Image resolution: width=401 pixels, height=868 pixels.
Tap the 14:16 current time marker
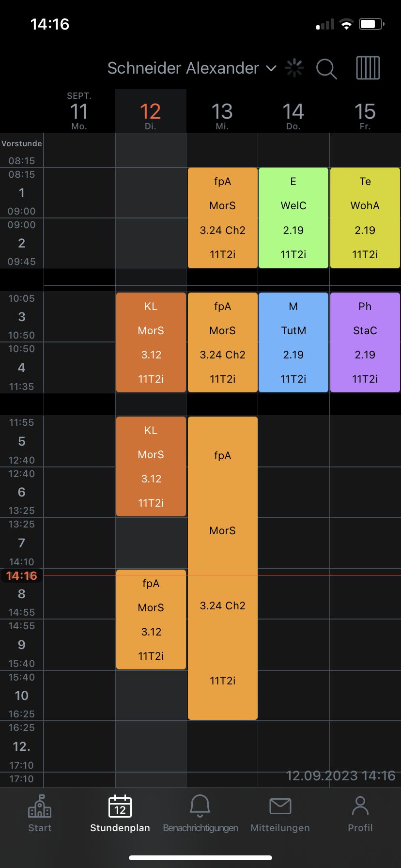(22, 576)
